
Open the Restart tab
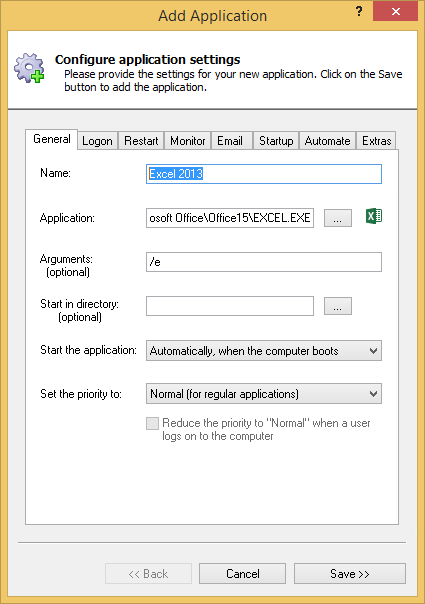[x=141, y=141]
